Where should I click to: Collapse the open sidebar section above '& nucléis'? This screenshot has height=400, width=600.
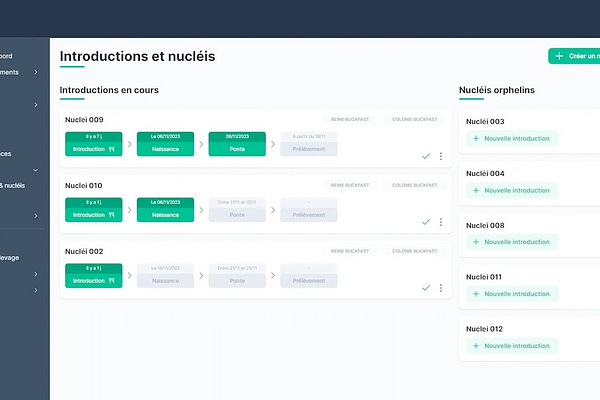point(36,170)
